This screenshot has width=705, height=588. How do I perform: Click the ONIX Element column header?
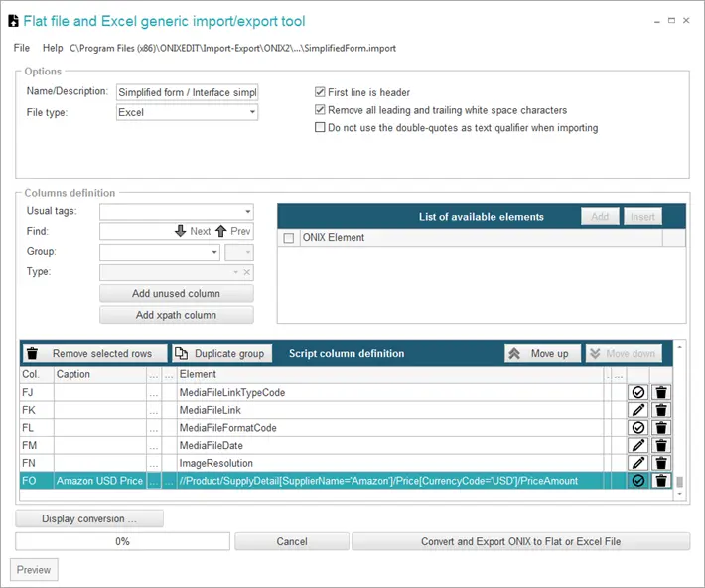[482, 238]
